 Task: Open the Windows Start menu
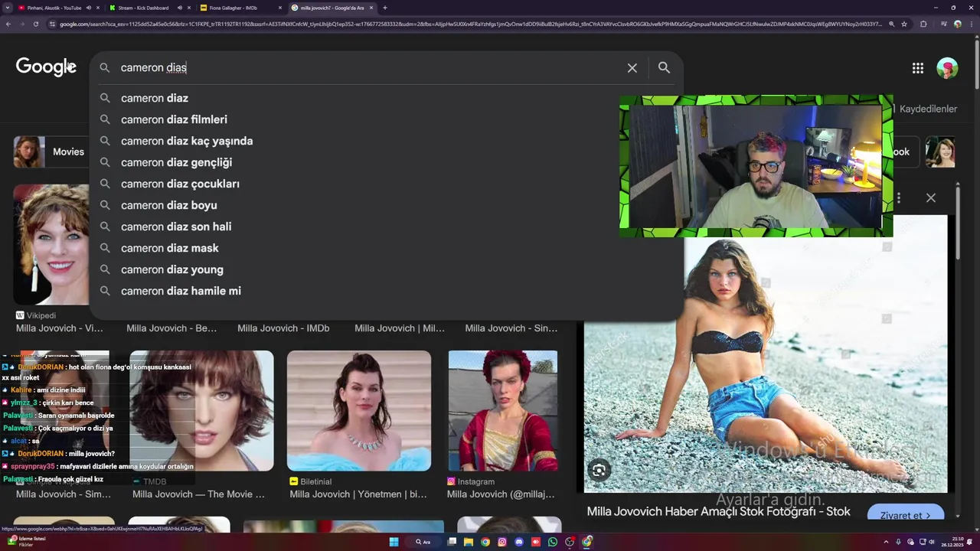pyautogui.click(x=394, y=542)
